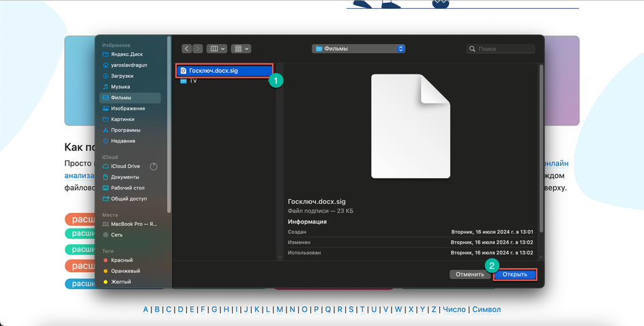
Task: Open the grouping options dropdown
Action: click(241, 48)
